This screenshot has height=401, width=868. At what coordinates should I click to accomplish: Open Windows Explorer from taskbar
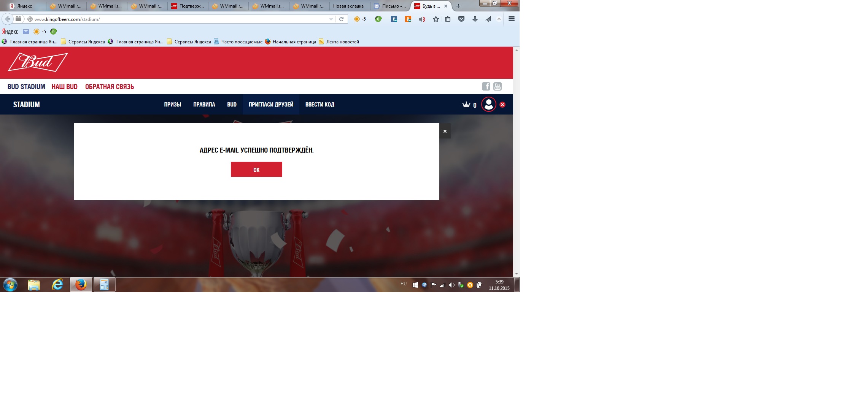pyautogui.click(x=34, y=285)
